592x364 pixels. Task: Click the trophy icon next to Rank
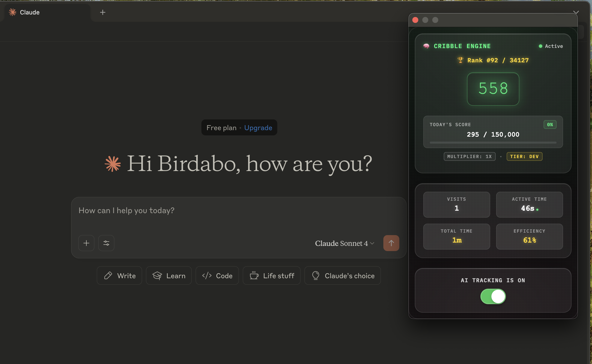tap(460, 60)
